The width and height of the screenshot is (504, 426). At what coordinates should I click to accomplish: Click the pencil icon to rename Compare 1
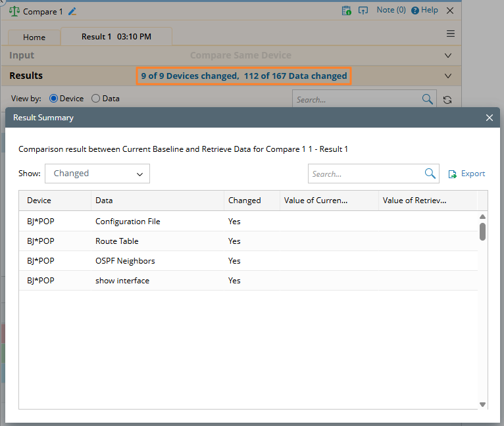pos(72,11)
